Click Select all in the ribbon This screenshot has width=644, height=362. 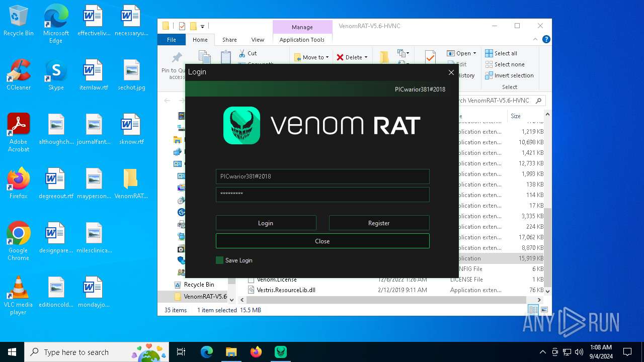tap(501, 53)
